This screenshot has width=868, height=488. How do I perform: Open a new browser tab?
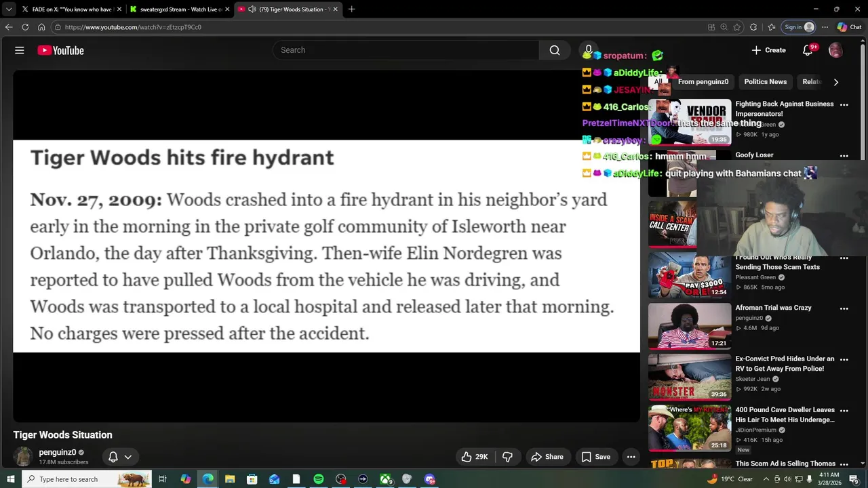351,9
